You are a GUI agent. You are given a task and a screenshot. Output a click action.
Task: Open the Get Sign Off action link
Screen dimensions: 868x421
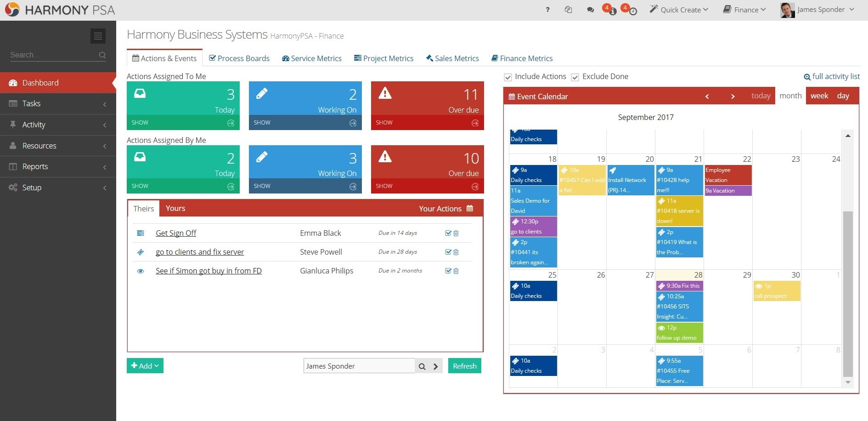176,233
